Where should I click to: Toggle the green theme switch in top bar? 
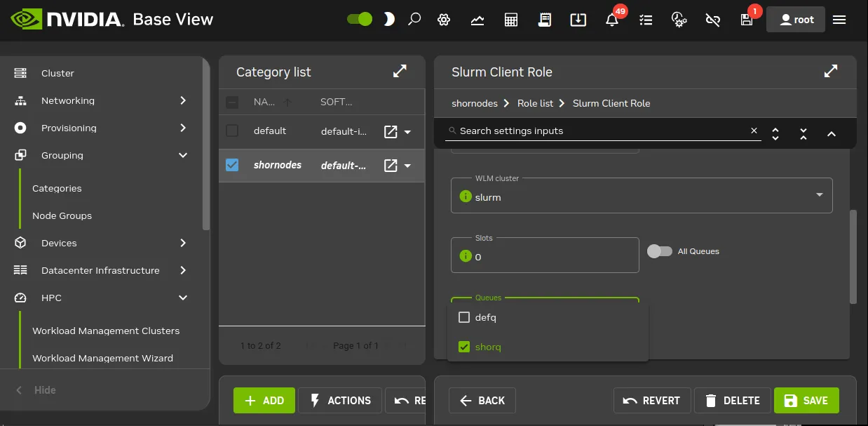click(x=360, y=20)
